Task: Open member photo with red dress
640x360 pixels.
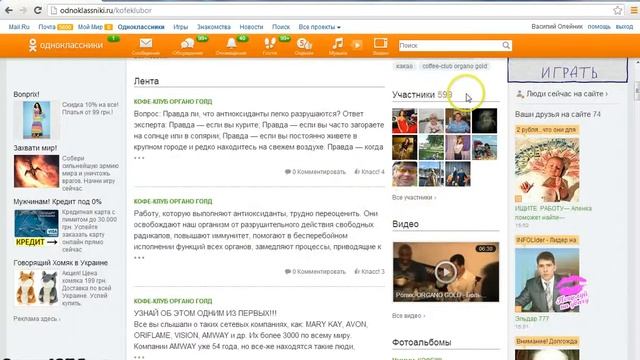Action: click(404, 121)
